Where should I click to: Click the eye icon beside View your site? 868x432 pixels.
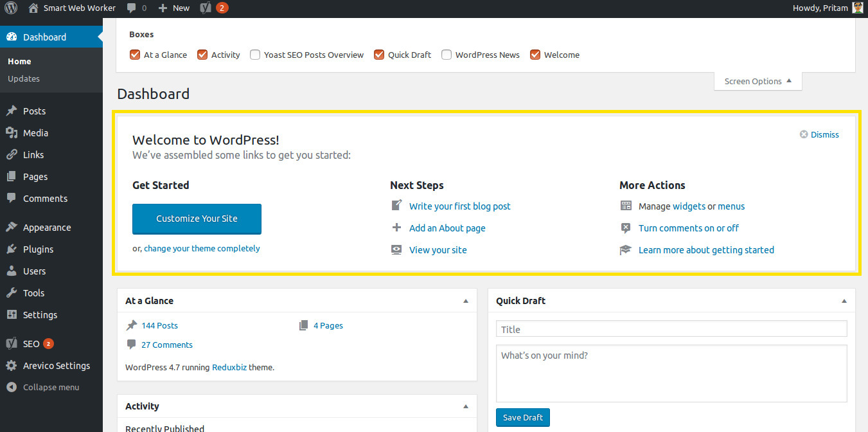click(x=397, y=249)
